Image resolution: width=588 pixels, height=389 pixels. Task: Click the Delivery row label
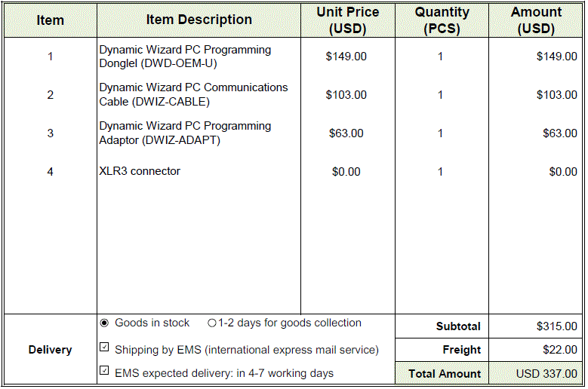pos(51,350)
